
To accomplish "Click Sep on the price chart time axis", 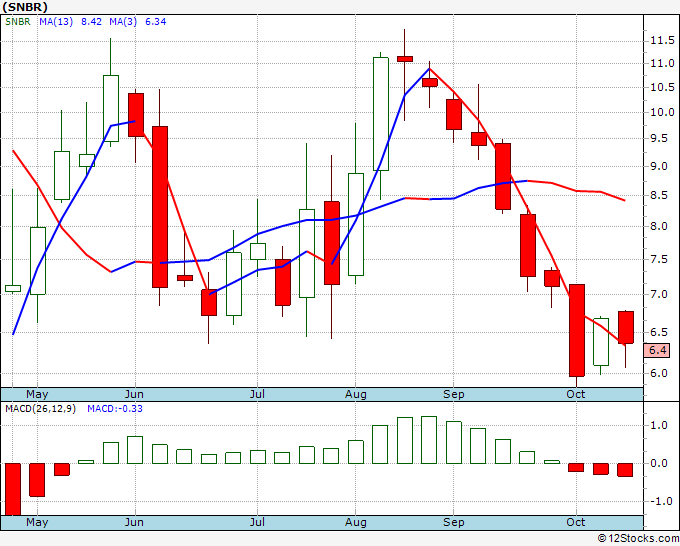I will click(454, 394).
